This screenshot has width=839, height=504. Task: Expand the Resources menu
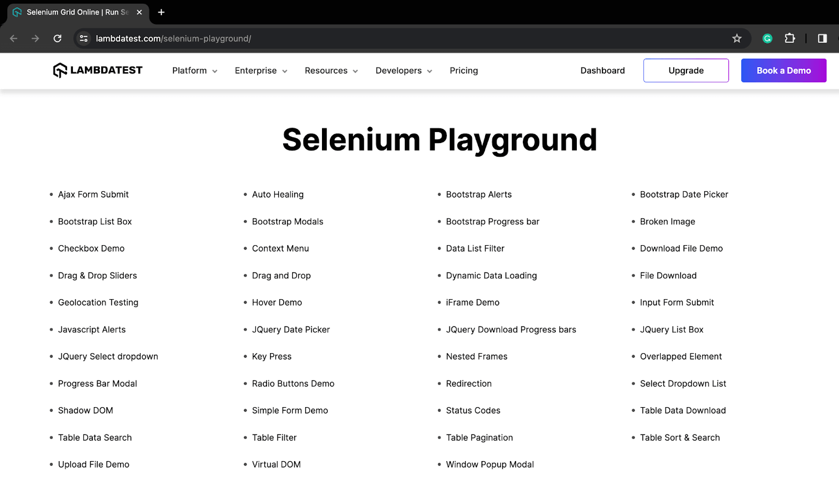(331, 71)
